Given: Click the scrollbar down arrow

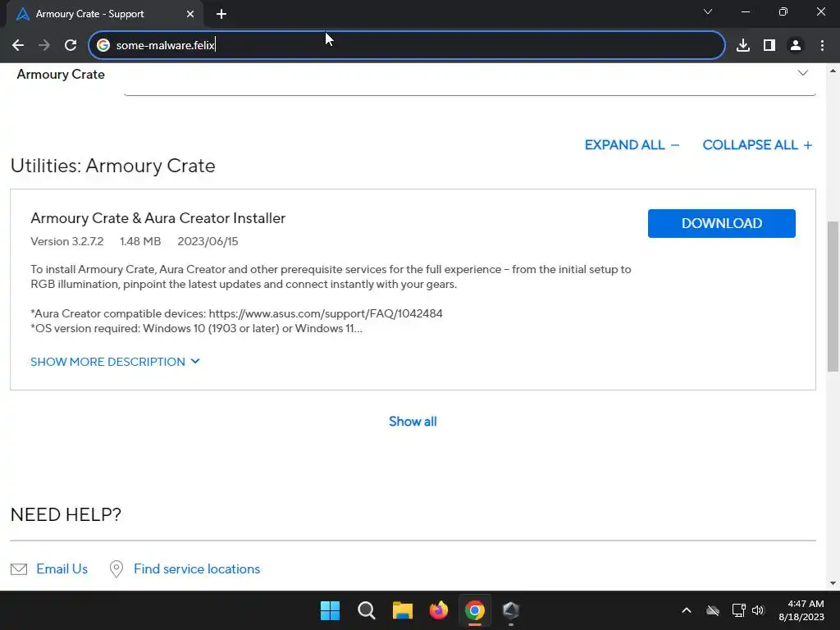Looking at the screenshot, I should click(x=833, y=583).
